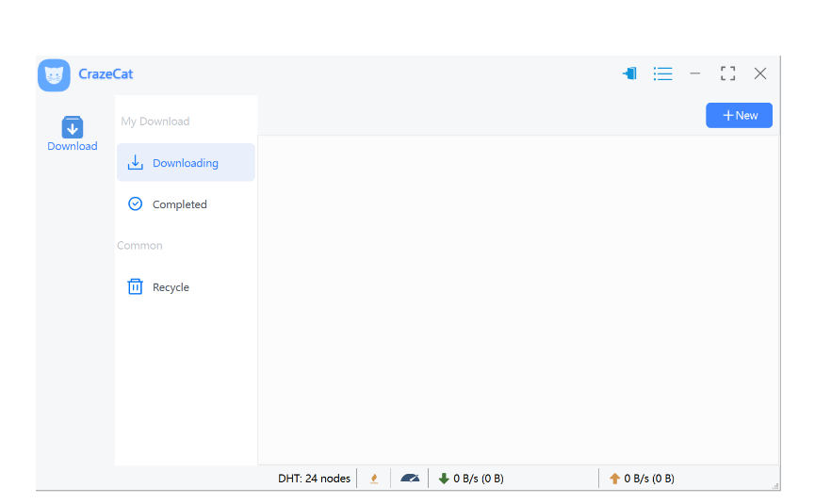This screenshot has width=815, height=504.
Task: Click the upload speed 0 B/s (0 B) readout
Action: (649, 479)
